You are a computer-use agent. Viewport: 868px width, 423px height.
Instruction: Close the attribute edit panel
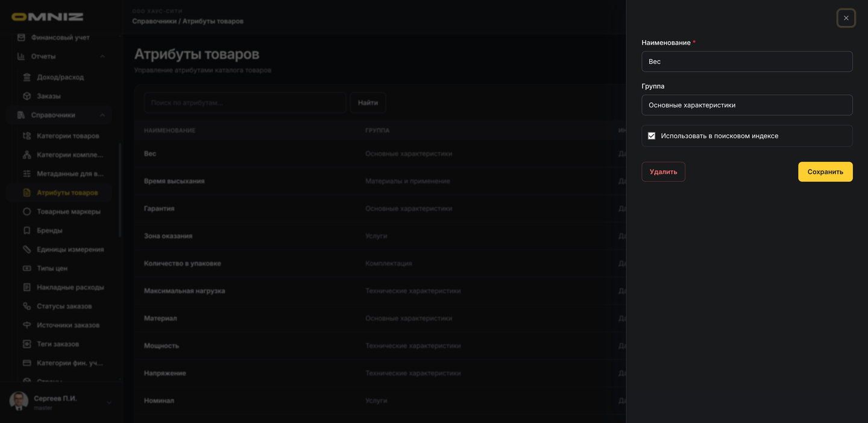[846, 18]
